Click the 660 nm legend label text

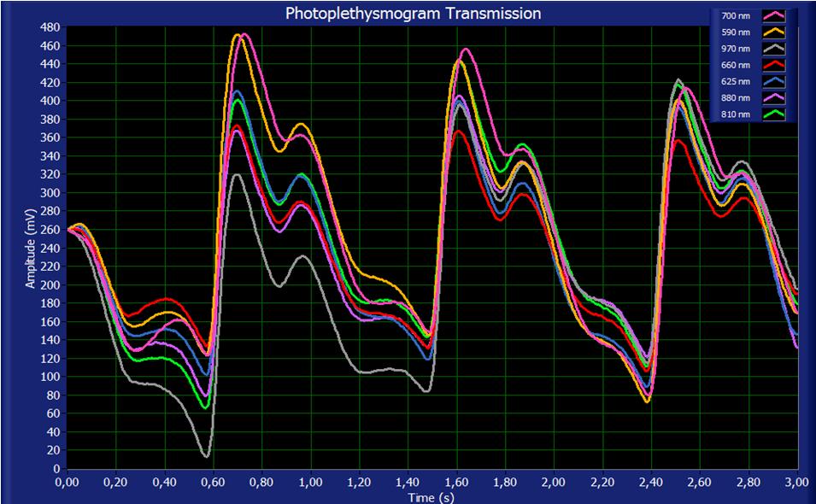736,65
